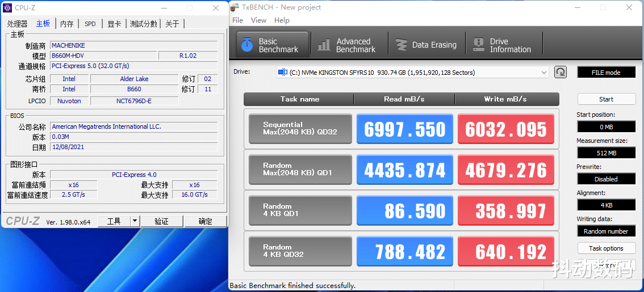Screen dimensions: 644x292
Task: Toggle the FILE mode button
Action: coord(606,73)
